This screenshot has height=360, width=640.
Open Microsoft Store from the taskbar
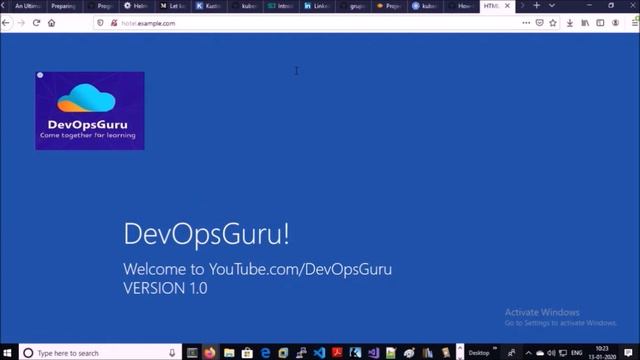(x=247, y=353)
